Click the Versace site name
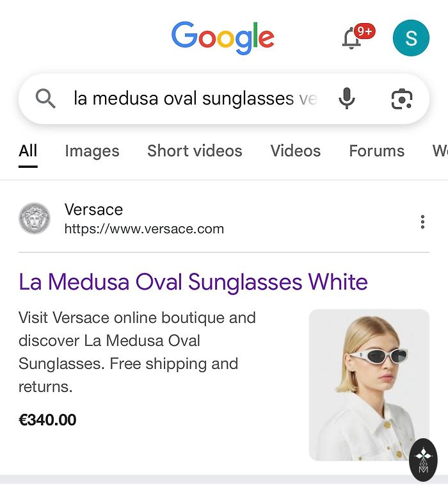The height and width of the screenshot is (492, 448). coord(93,209)
